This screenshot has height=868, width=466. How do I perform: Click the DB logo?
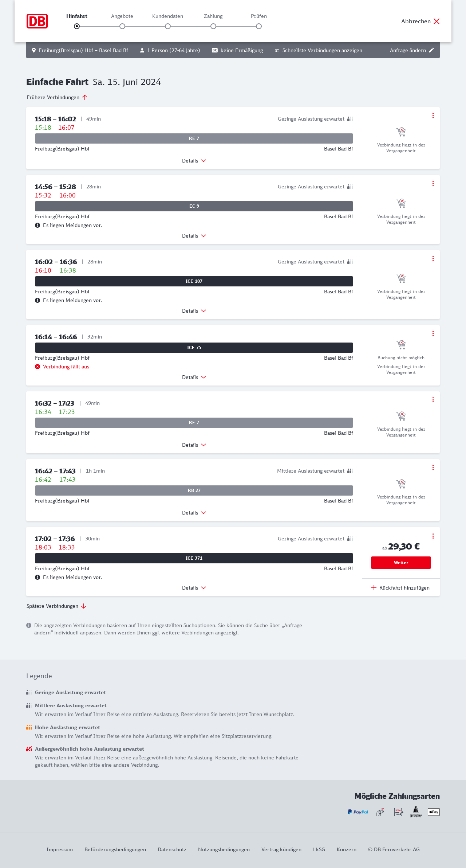37,21
